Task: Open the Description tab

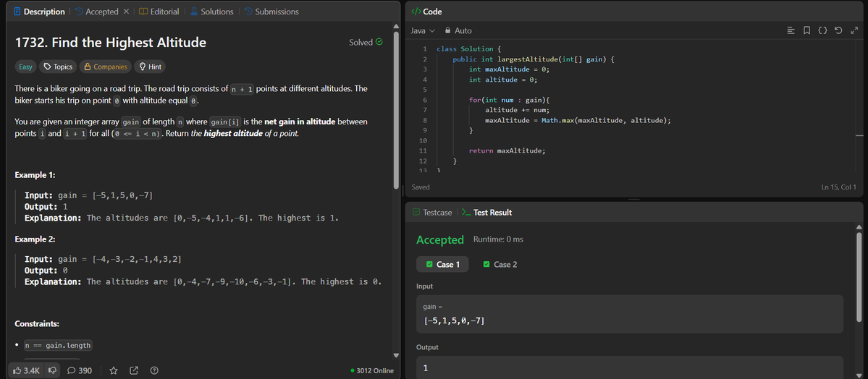Action: pos(39,12)
